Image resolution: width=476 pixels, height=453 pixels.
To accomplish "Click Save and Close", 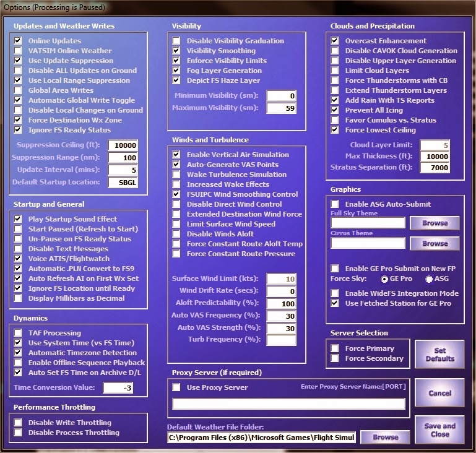I will click(x=439, y=430).
